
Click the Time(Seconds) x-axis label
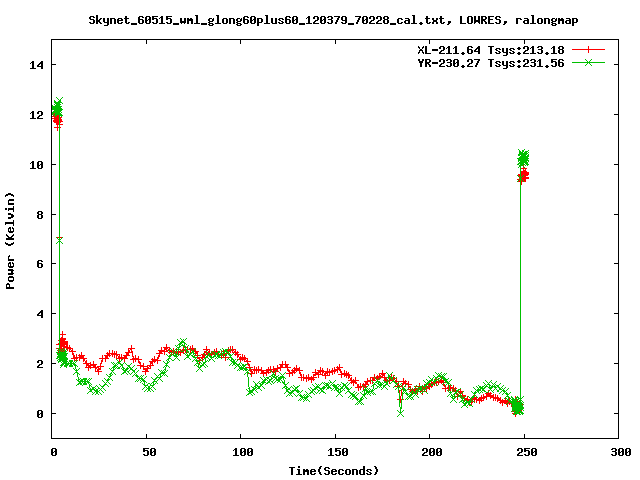coord(334,471)
